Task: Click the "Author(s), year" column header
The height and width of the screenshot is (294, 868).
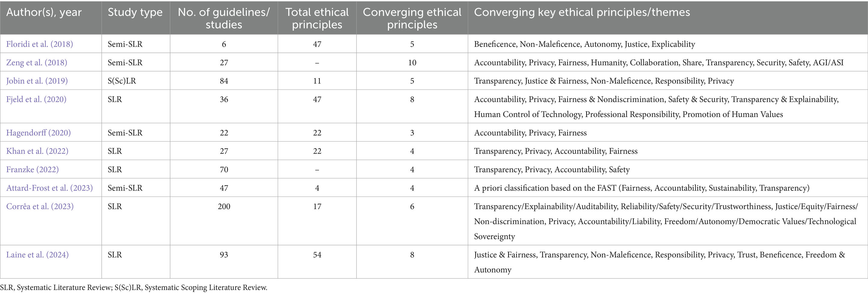Action: pos(44,13)
